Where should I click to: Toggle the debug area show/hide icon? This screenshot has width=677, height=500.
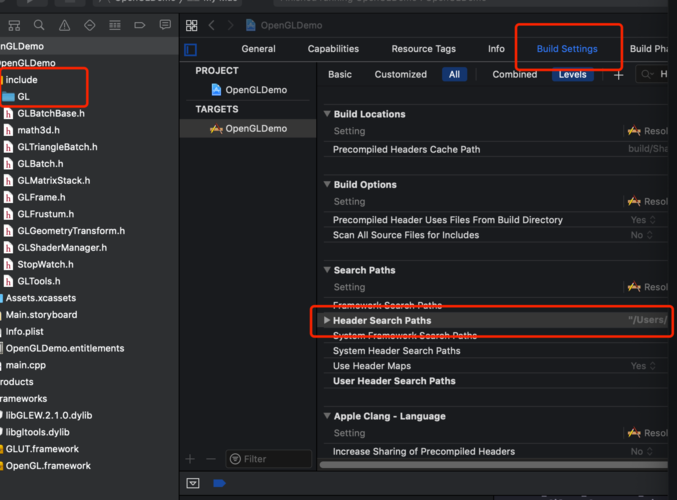click(x=193, y=483)
